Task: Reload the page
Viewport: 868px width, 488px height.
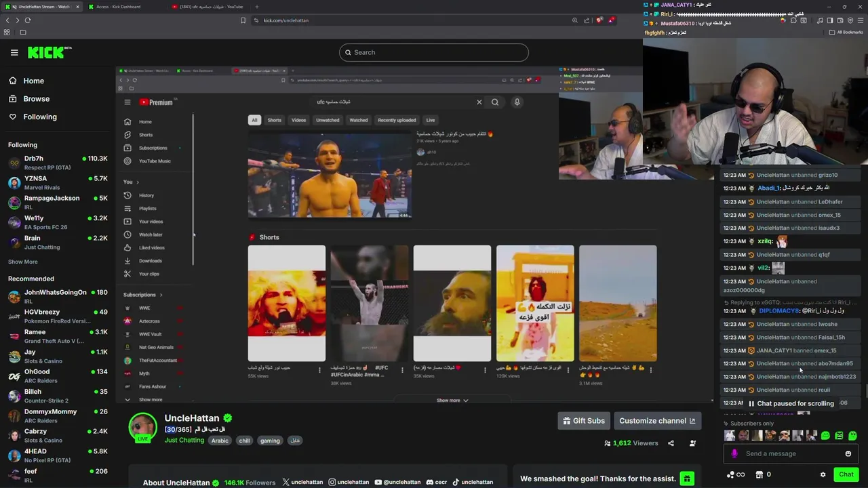Action: 28,20
